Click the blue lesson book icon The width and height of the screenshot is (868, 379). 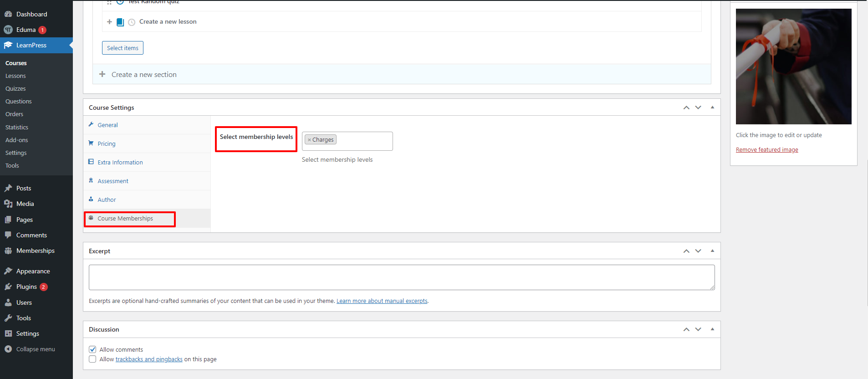(120, 22)
